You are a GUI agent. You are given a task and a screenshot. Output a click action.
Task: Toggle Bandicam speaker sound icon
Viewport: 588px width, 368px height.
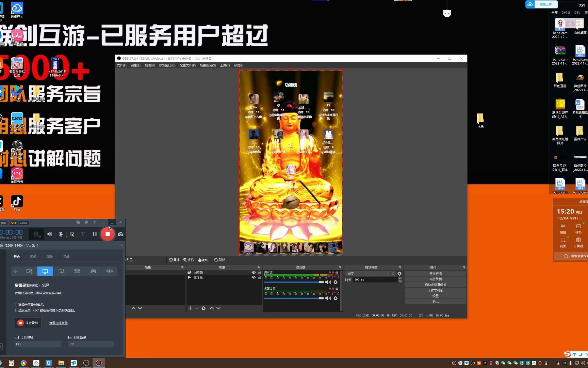50,234
